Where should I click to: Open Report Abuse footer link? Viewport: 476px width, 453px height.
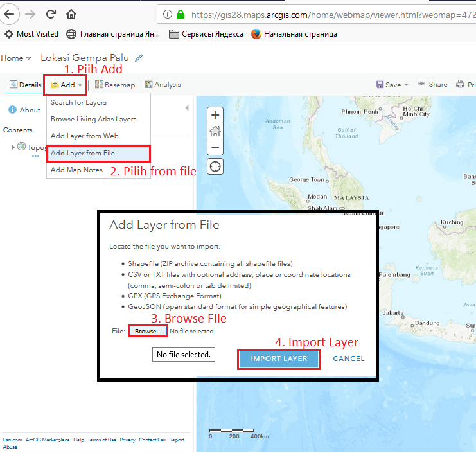click(177, 440)
